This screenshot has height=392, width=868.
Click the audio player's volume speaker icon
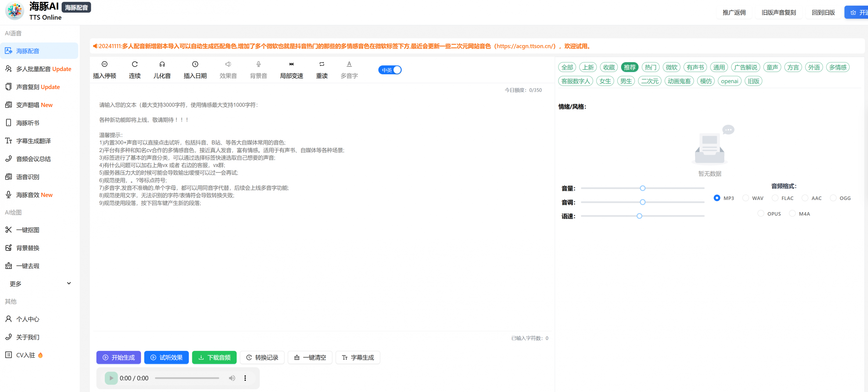point(232,378)
